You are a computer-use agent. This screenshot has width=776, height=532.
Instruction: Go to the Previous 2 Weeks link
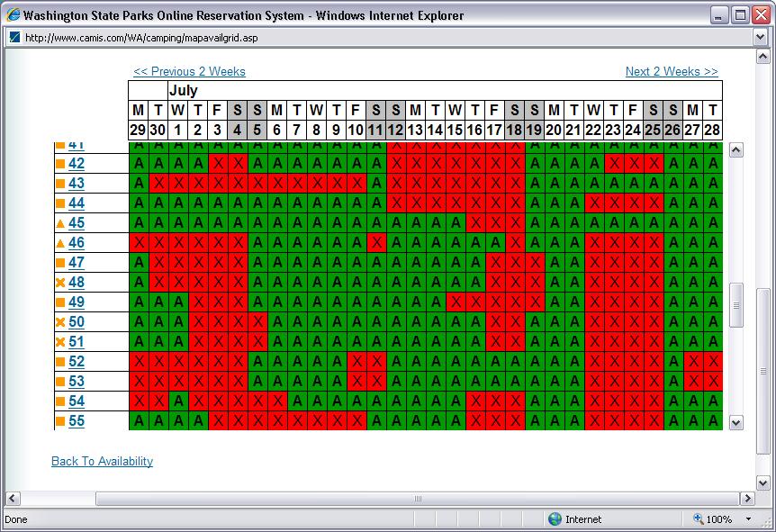(x=189, y=72)
